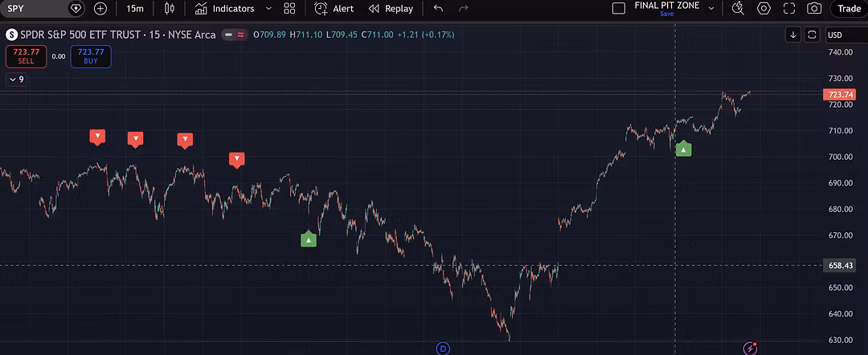Click the diamond premium icon beside SPY

[76, 8]
